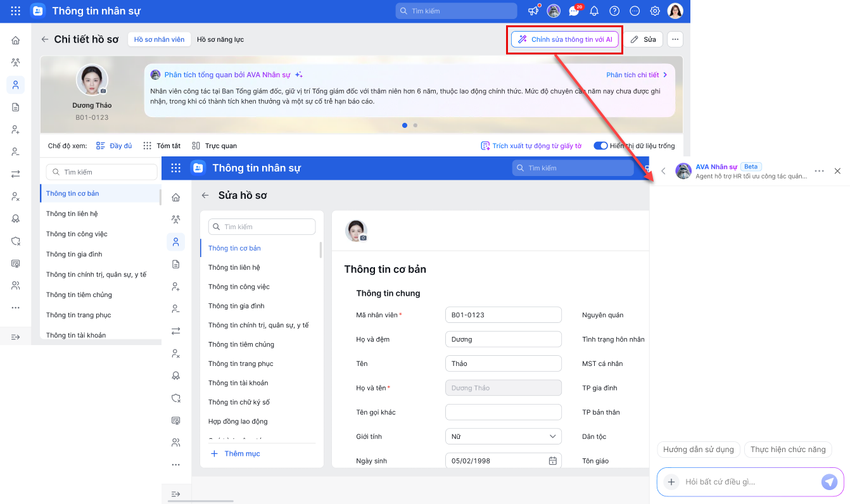
Task: Send message with paper plane icon
Action: (x=829, y=482)
